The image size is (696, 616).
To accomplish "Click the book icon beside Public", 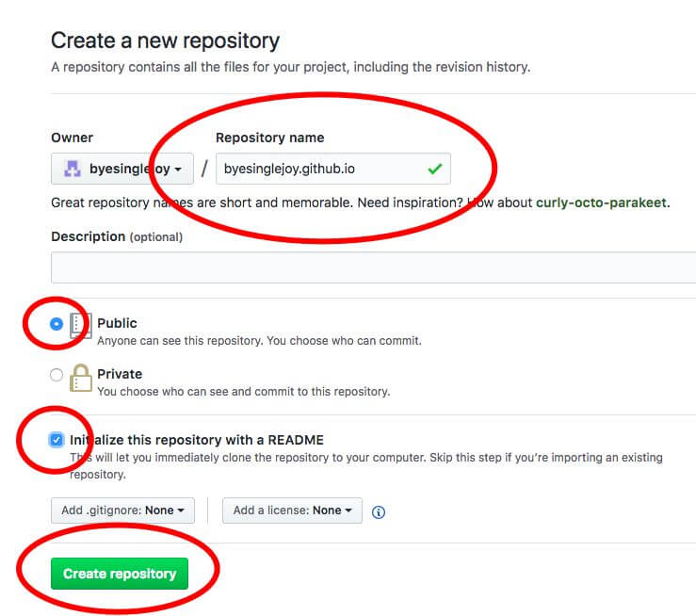I will (81, 327).
